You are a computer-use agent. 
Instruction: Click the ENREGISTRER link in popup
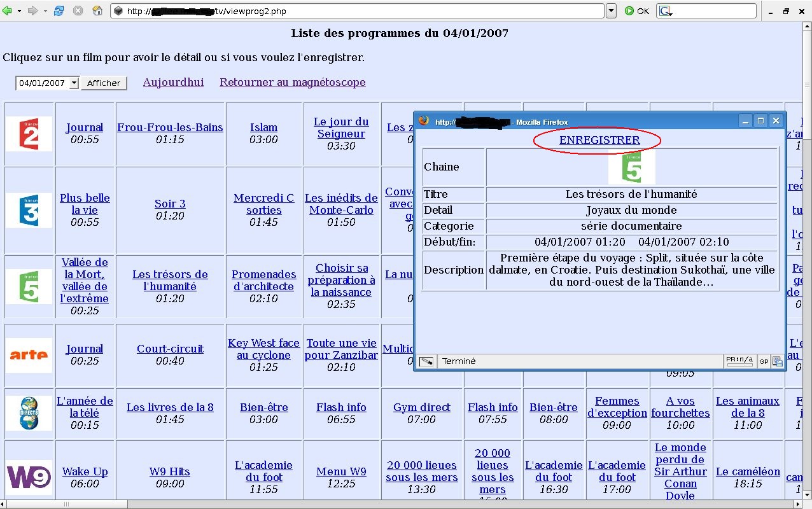click(x=599, y=141)
